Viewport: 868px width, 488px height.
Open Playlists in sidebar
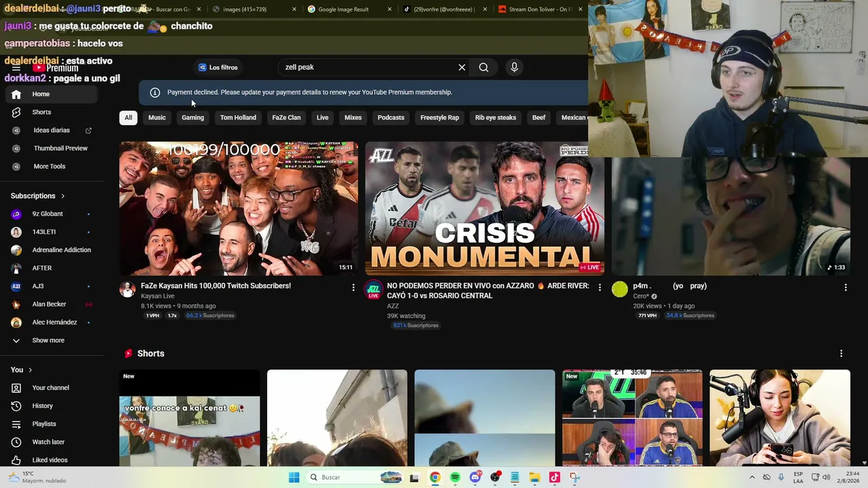(x=52, y=424)
